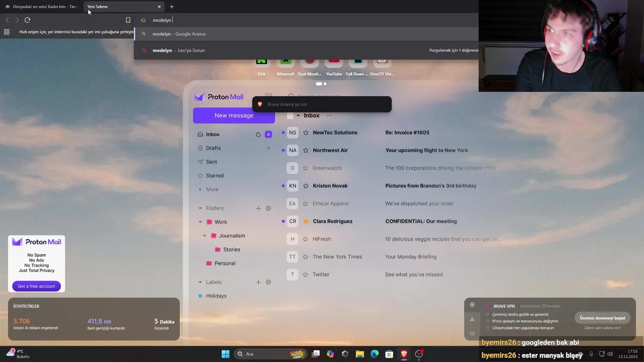Image resolution: width=644 pixels, height=362 pixels.
Task: Reload the page with the refresh icon
Action: 28,20
